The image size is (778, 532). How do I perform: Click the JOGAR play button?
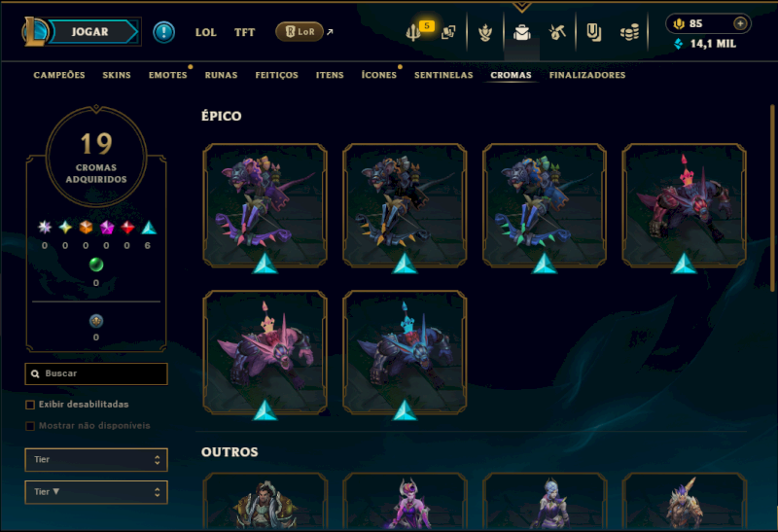tap(89, 32)
